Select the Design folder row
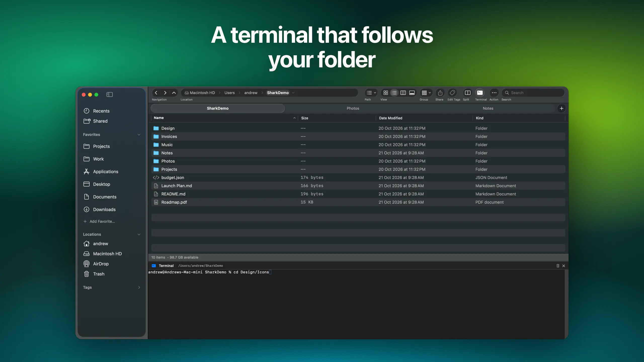 point(358,128)
